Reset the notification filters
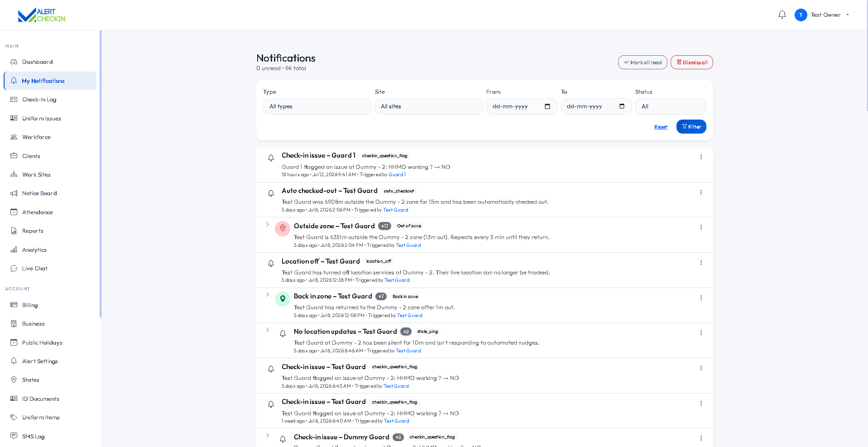The height and width of the screenshot is (447, 868). click(x=661, y=127)
